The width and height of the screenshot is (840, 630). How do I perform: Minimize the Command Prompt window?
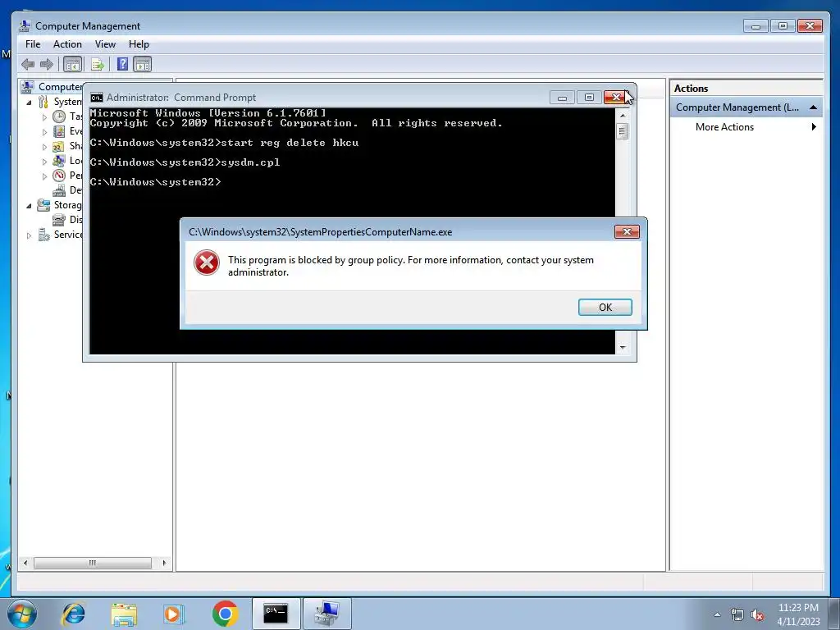(x=562, y=98)
